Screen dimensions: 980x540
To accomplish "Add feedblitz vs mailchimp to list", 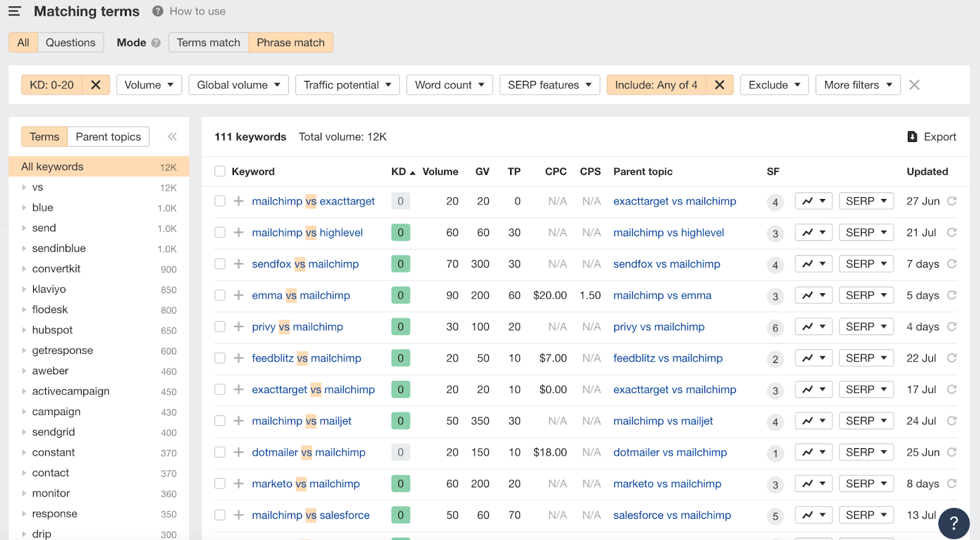I will [x=239, y=358].
